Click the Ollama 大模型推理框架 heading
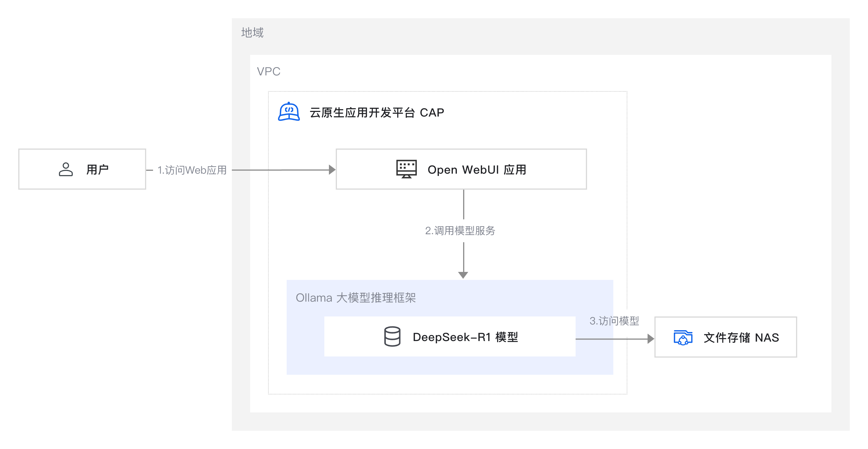868x449 pixels. [x=355, y=298]
